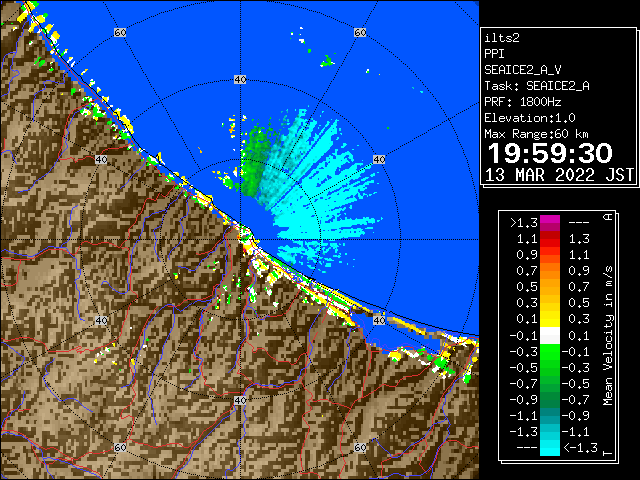Screen dimensions: 640x480
Task: Click the "Max Range:60 km" text
Action: pos(537,134)
